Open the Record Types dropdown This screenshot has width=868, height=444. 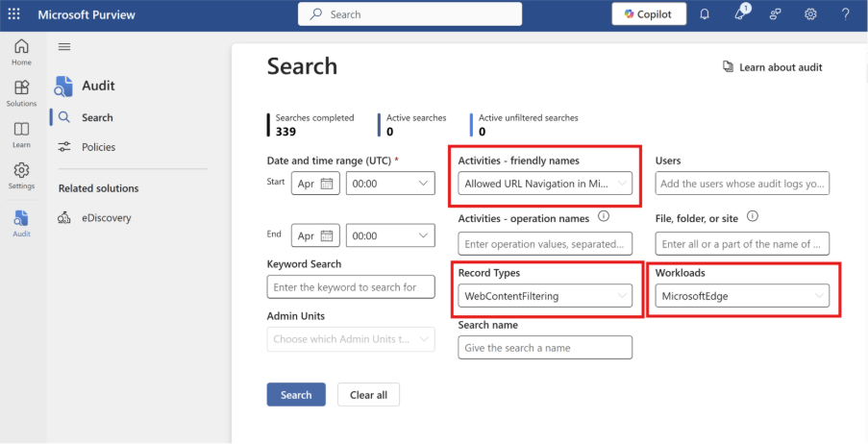[545, 296]
